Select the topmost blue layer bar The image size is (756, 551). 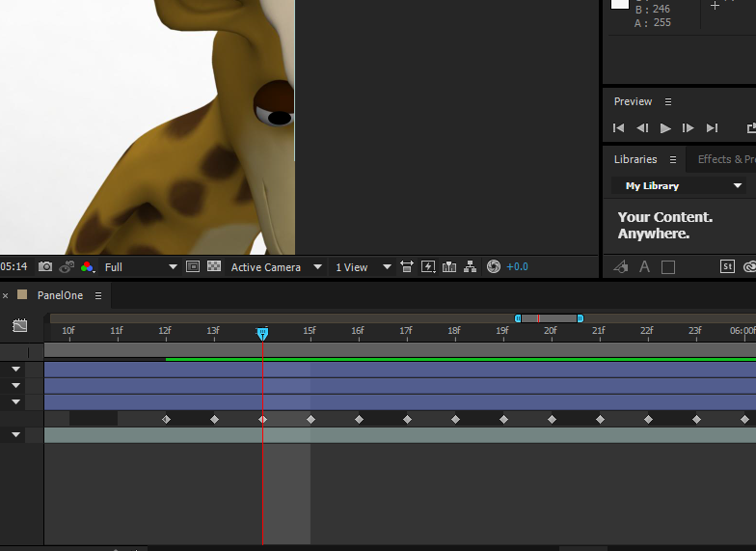point(400,370)
